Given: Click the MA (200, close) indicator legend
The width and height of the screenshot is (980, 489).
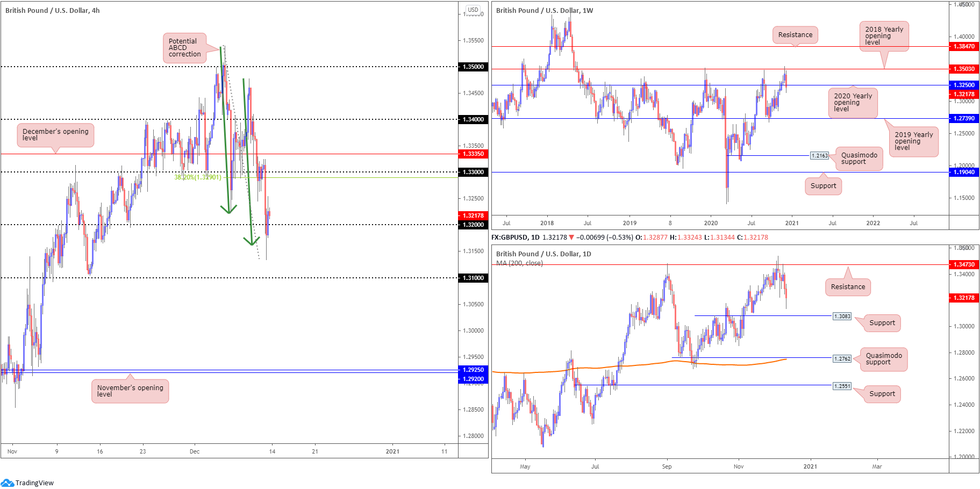Looking at the screenshot, I should pos(519,263).
